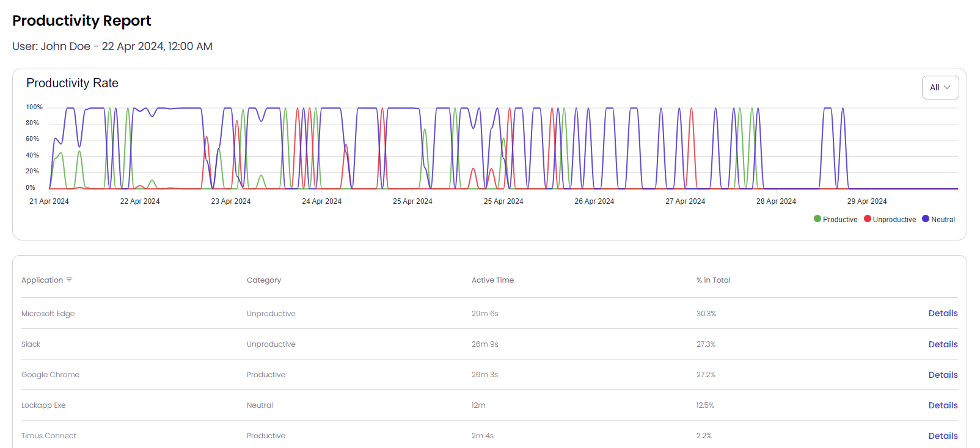This screenshot has width=980, height=448.
Task: Select the Google Chrome application name
Action: pyautogui.click(x=50, y=375)
